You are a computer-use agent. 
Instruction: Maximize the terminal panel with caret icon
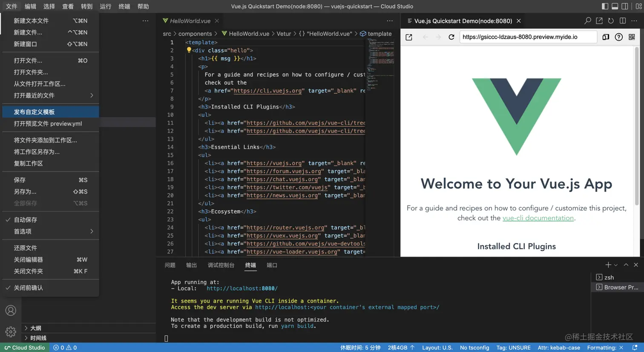626,265
